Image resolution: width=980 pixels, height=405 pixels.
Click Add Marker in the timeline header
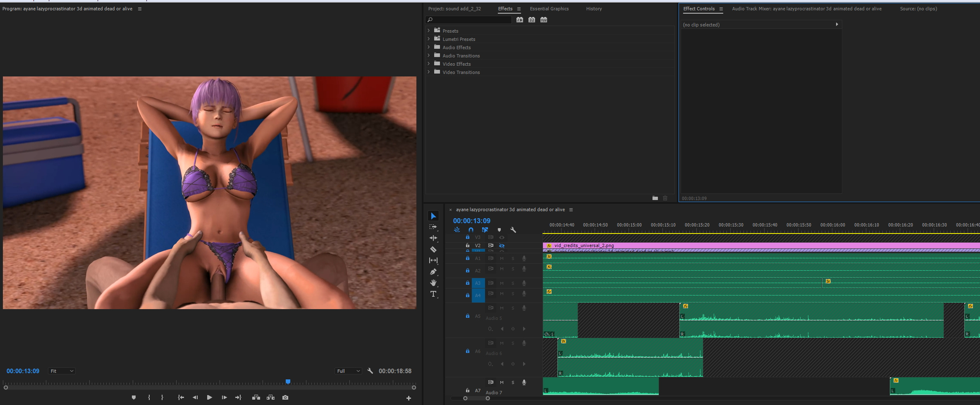tap(499, 230)
